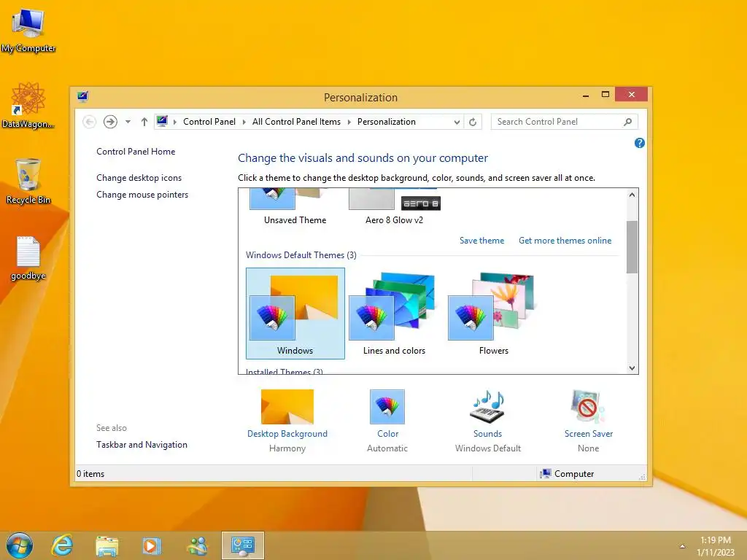Click All Control Panel Items breadcrumb
The image size is (747, 560).
tap(296, 122)
